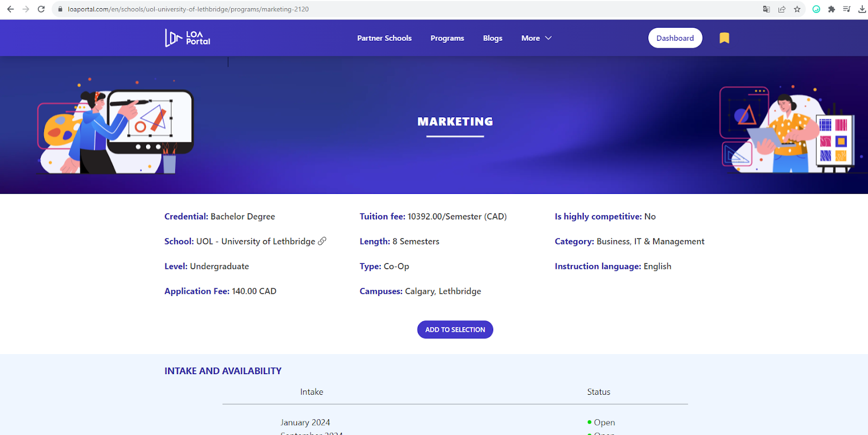Click the MARKETING page heading

tap(455, 122)
